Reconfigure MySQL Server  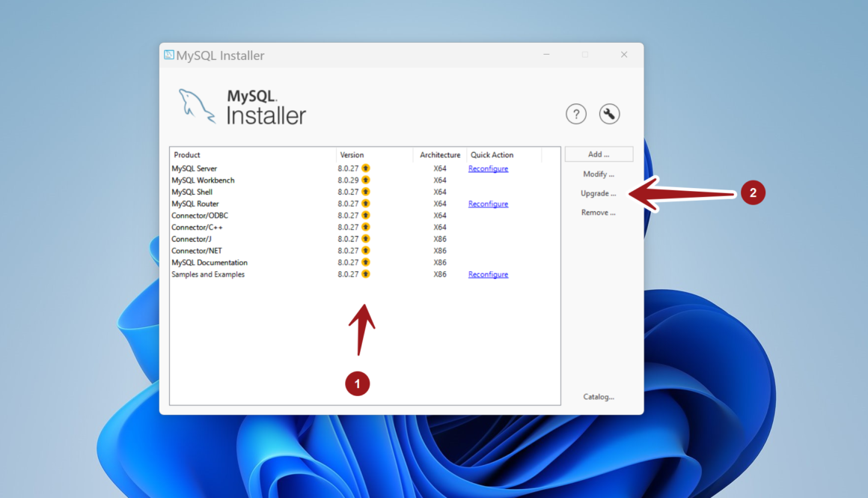(x=488, y=168)
